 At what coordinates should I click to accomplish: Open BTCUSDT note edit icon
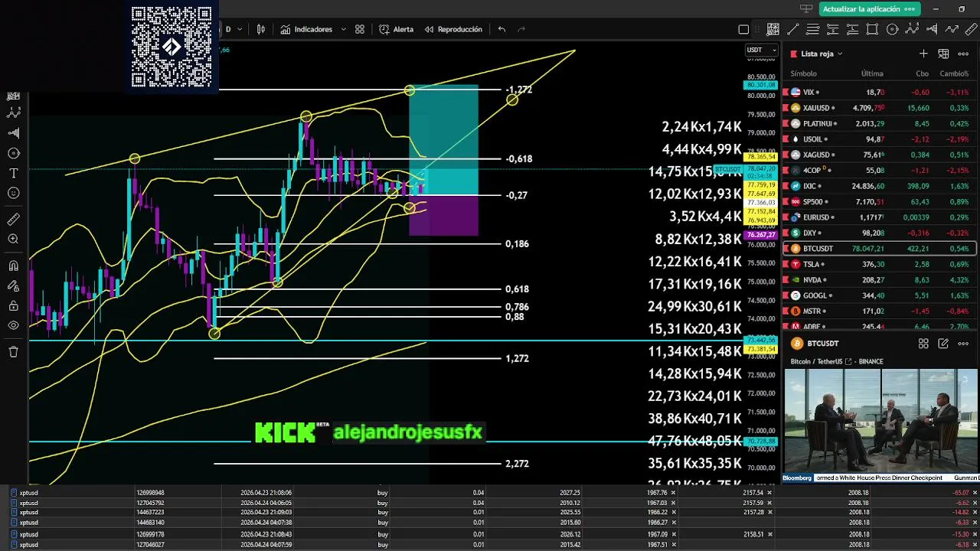(x=943, y=344)
